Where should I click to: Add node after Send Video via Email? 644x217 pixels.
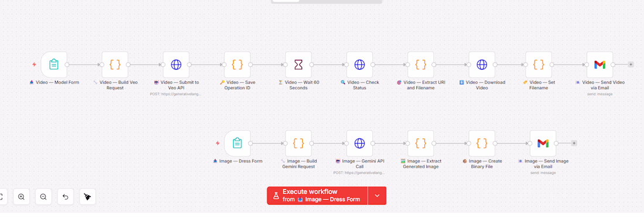(631, 65)
